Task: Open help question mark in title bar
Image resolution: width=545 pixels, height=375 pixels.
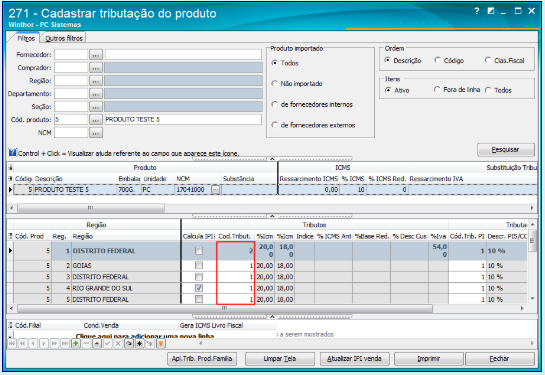Action: click(x=477, y=11)
